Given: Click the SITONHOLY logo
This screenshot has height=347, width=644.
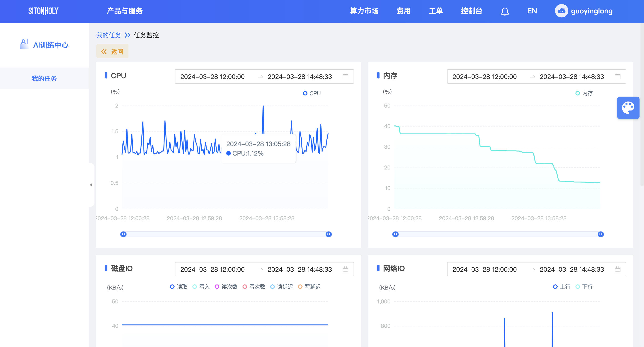Looking at the screenshot, I should click(43, 11).
